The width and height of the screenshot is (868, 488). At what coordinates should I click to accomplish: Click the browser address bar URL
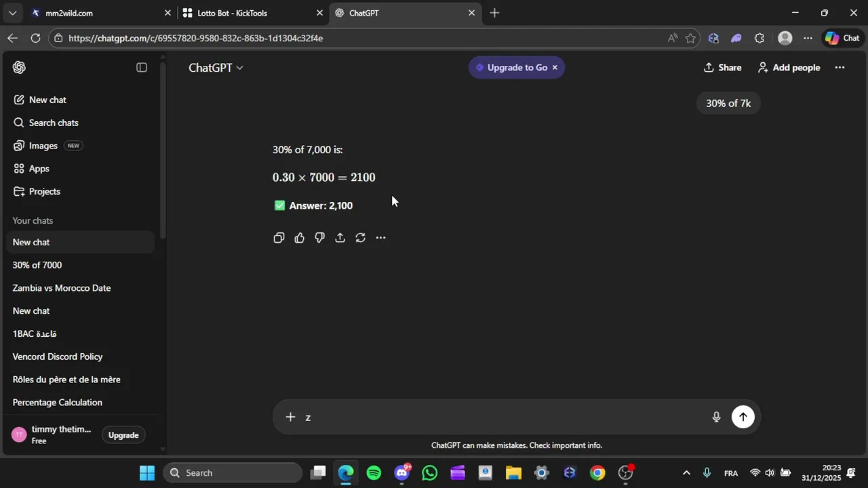tap(195, 38)
